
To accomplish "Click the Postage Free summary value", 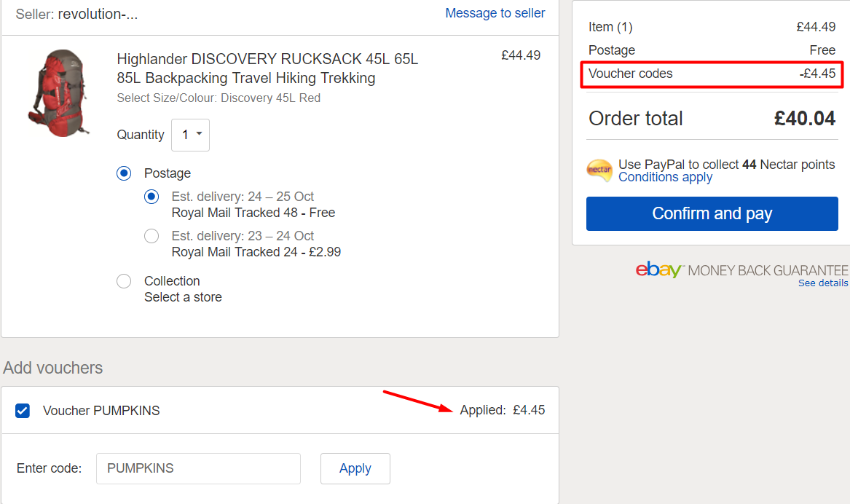I will 822,50.
